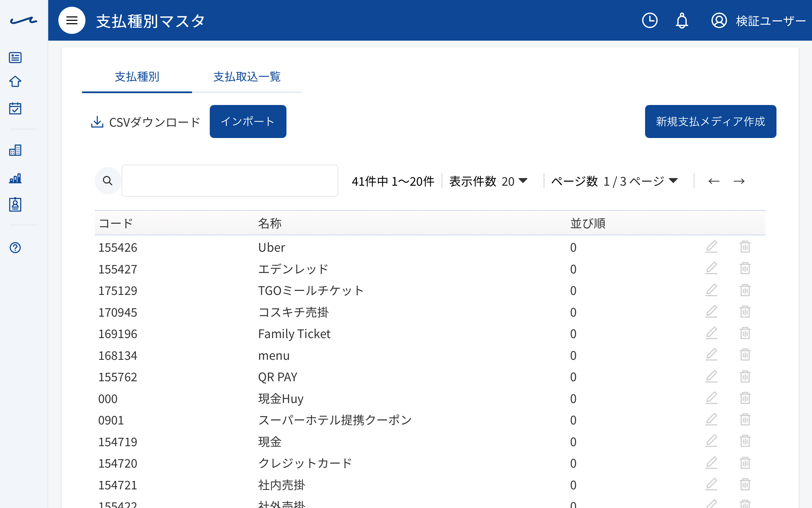Delete the TGOミールチケット row
Image resolution: width=812 pixels, height=508 pixels.
745,290
